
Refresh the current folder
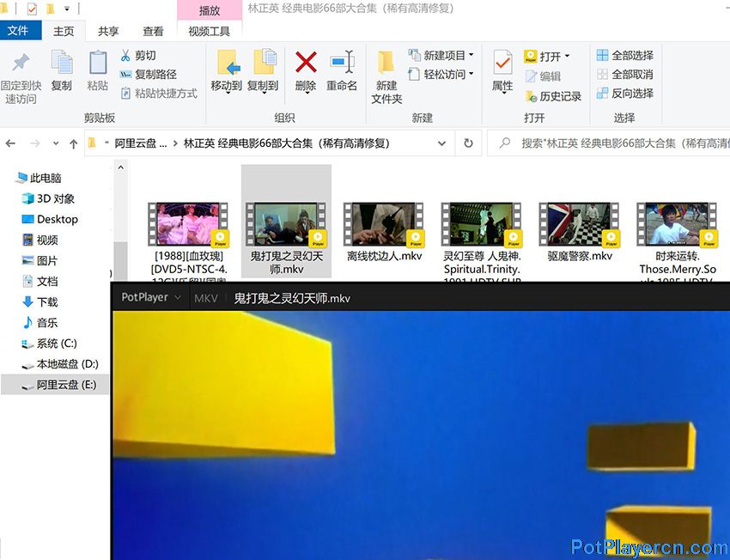pyautogui.click(x=468, y=143)
